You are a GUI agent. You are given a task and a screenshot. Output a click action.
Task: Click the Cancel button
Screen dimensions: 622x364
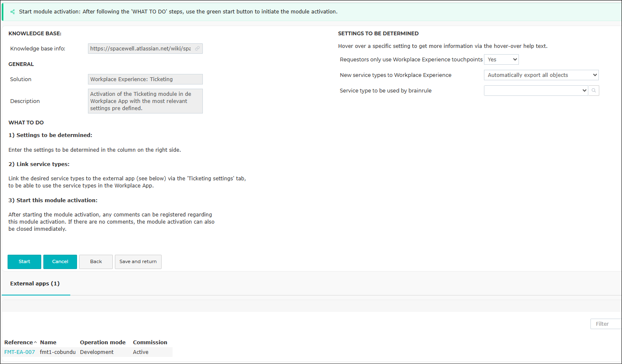pyautogui.click(x=60, y=262)
